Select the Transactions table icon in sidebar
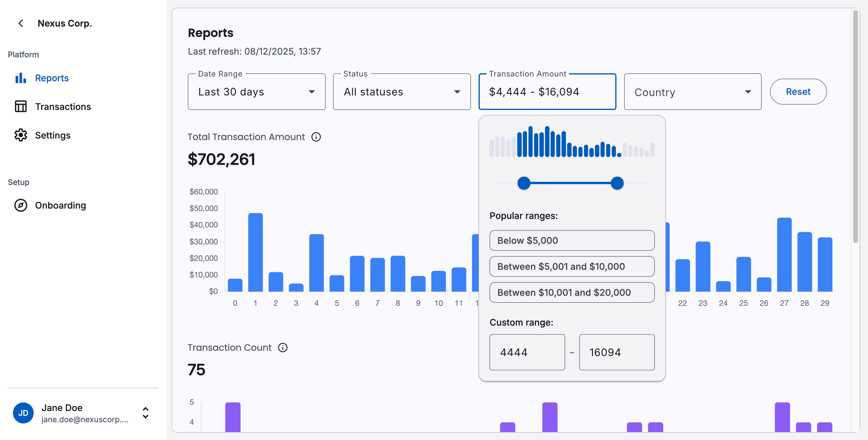Image resolution: width=868 pixels, height=440 pixels. [21, 107]
